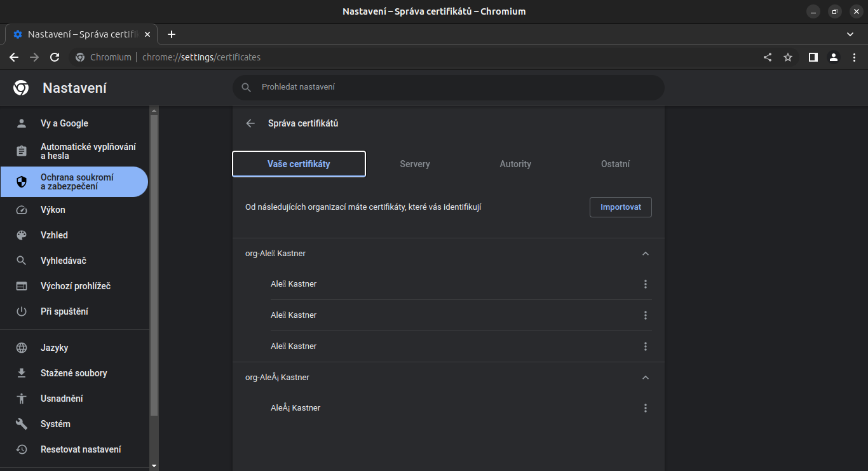This screenshot has width=868, height=471.
Task: Toggle the side panel icon
Action: (x=813, y=57)
